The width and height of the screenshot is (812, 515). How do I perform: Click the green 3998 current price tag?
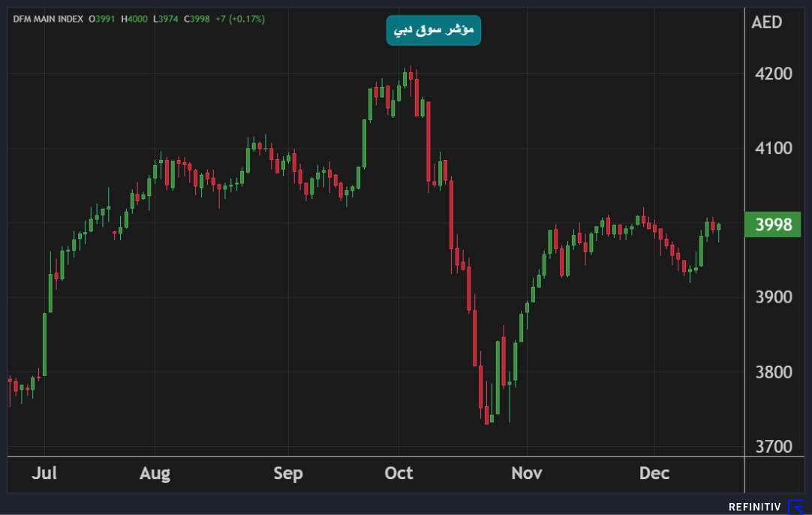coord(772,225)
